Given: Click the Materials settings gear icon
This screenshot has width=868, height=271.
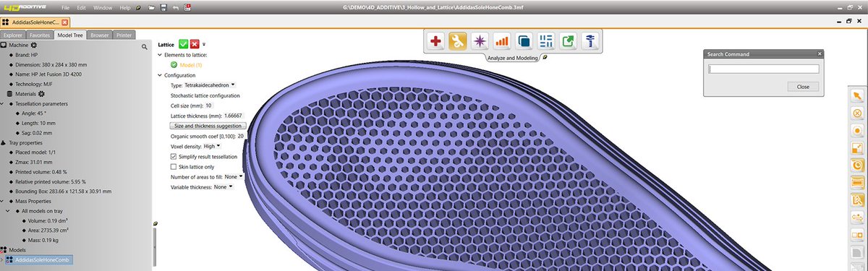Looking at the screenshot, I should click(x=41, y=94).
